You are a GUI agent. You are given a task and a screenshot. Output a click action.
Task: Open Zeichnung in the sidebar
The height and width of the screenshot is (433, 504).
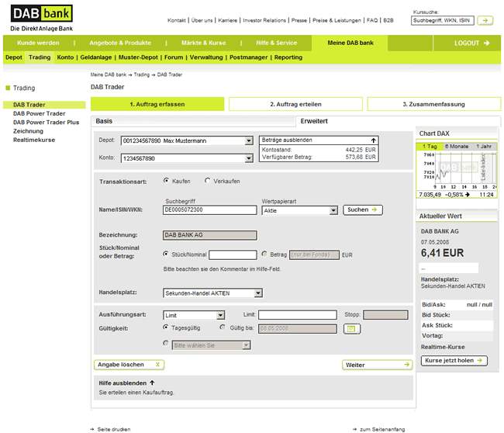point(28,131)
